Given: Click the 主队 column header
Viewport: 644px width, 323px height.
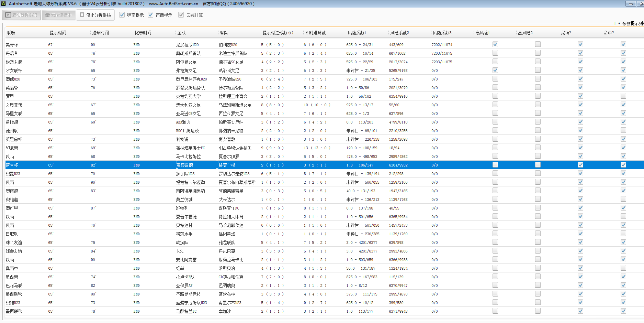Looking at the screenshot, I should coord(181,33).
